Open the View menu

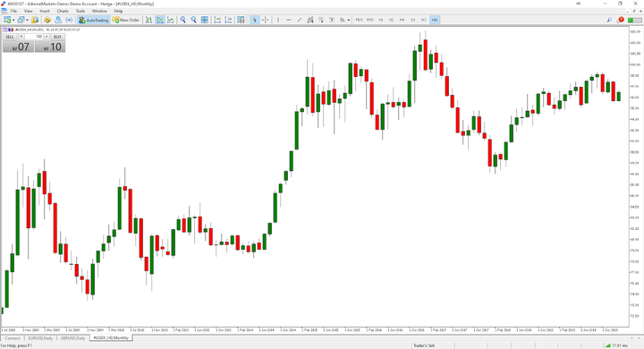coord(29,11)
